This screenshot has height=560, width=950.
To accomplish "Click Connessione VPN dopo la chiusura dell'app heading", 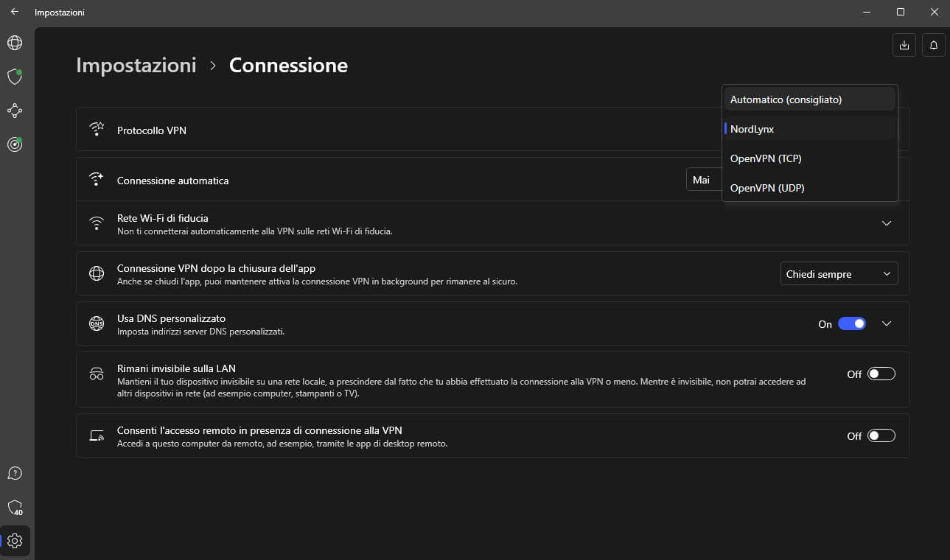I will (x=217, y=268).
